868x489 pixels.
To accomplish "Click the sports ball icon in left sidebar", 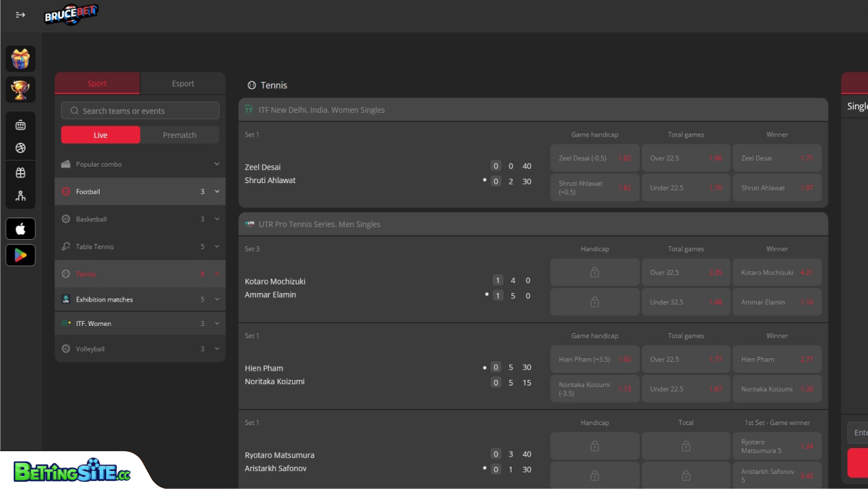I will click(20, 146).
